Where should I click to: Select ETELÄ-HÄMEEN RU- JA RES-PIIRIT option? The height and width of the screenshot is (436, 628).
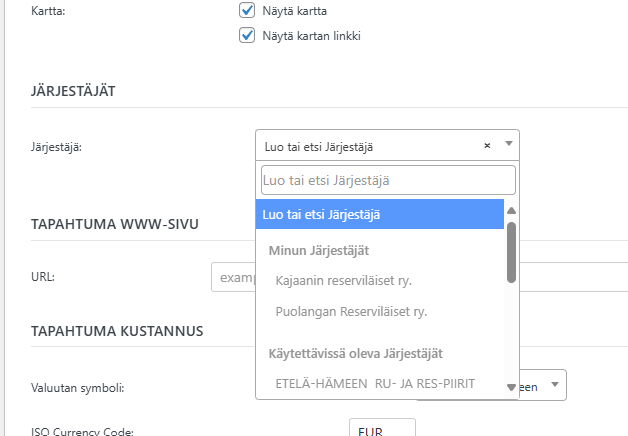click(x=374, y=383)
